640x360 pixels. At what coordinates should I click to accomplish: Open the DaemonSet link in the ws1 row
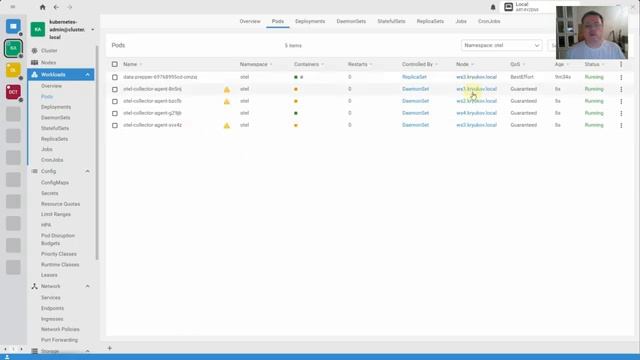[415, 89]
